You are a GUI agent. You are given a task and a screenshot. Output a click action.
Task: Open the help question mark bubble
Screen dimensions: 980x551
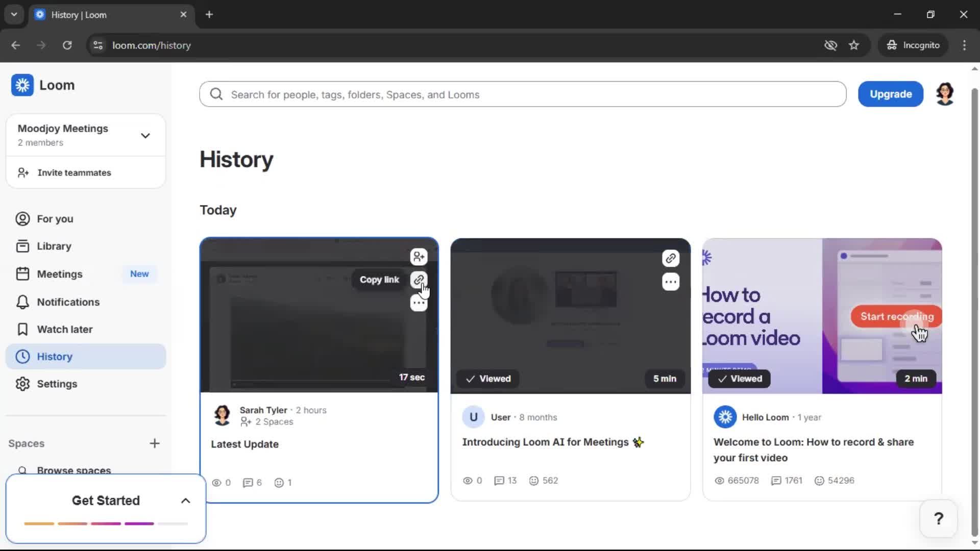pos(939,518)
